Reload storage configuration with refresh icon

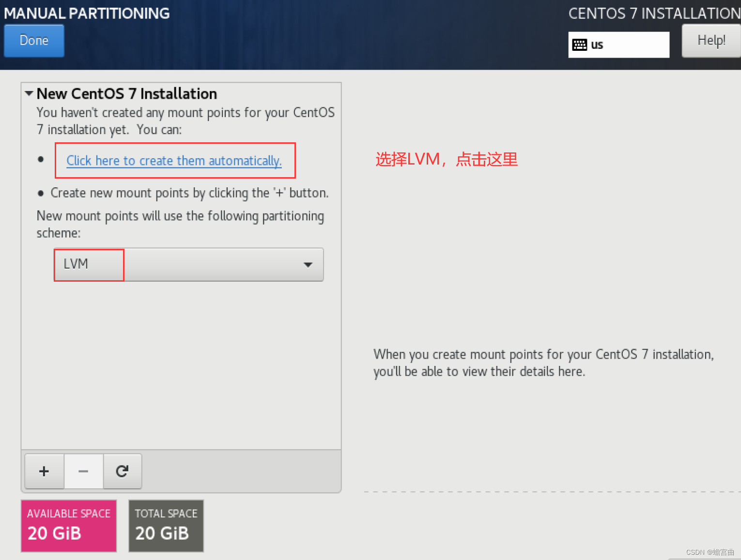pyautogui.click(x=122, y=471)
